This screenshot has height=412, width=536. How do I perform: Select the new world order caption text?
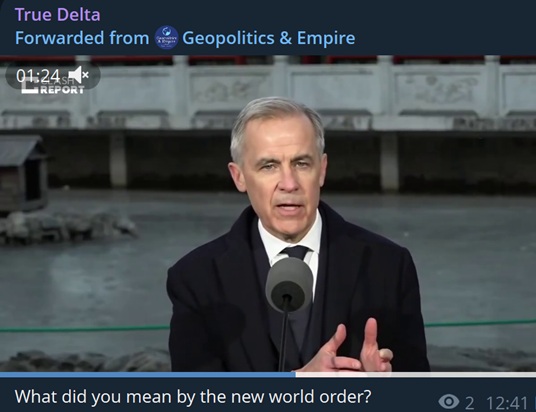[193, 397]
